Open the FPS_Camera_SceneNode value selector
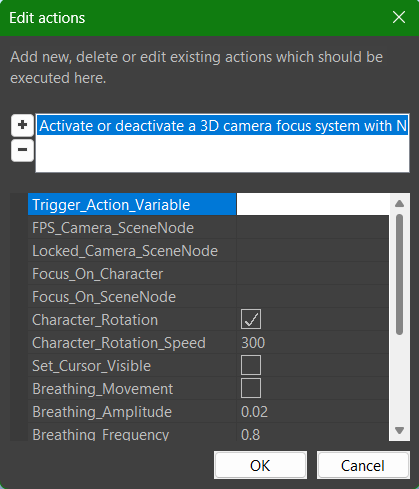 tap(313, 228)
